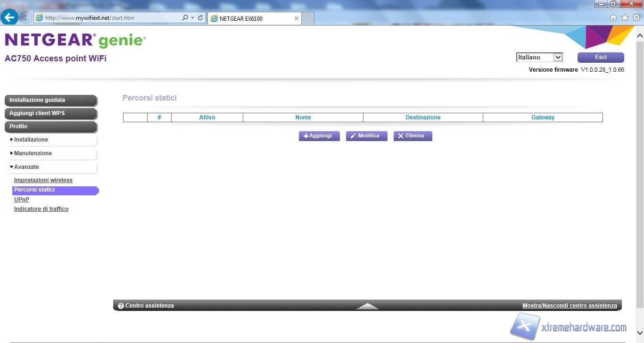Close the NETGEAR EX6100 tab
The height and width of the screenshot is (343, 644).
(297, 18)
